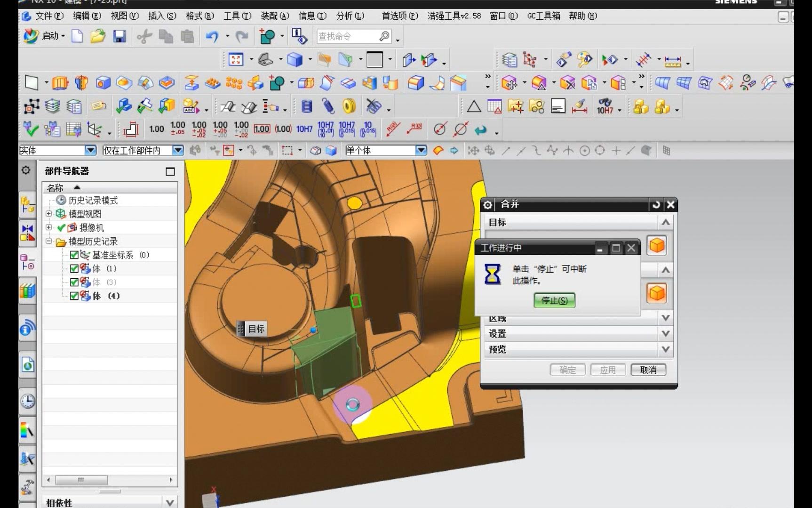Click the Undo arrow icon
Screen dimensions: 812x508
pos(212,36)
